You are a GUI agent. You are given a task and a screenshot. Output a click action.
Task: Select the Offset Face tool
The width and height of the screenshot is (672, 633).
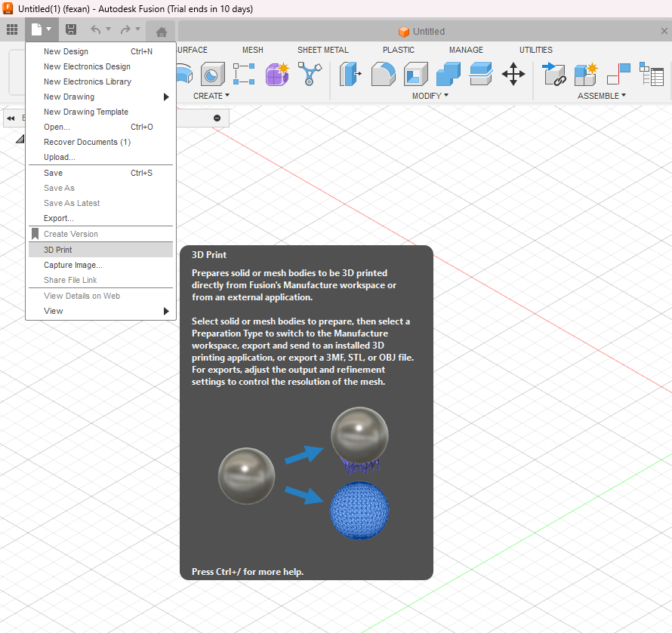coord(480,74)
